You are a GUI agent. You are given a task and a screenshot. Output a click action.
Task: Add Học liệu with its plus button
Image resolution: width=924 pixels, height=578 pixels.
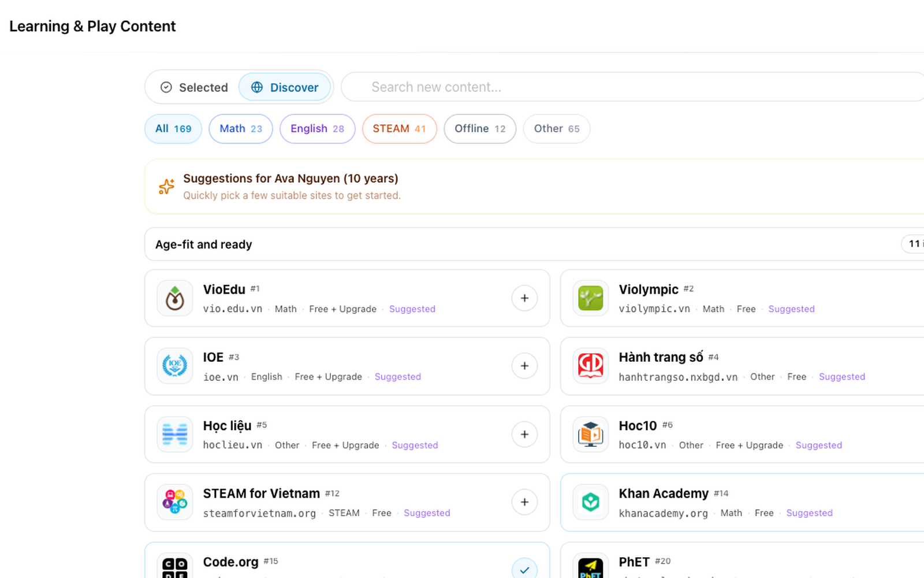tap(524, 434)
